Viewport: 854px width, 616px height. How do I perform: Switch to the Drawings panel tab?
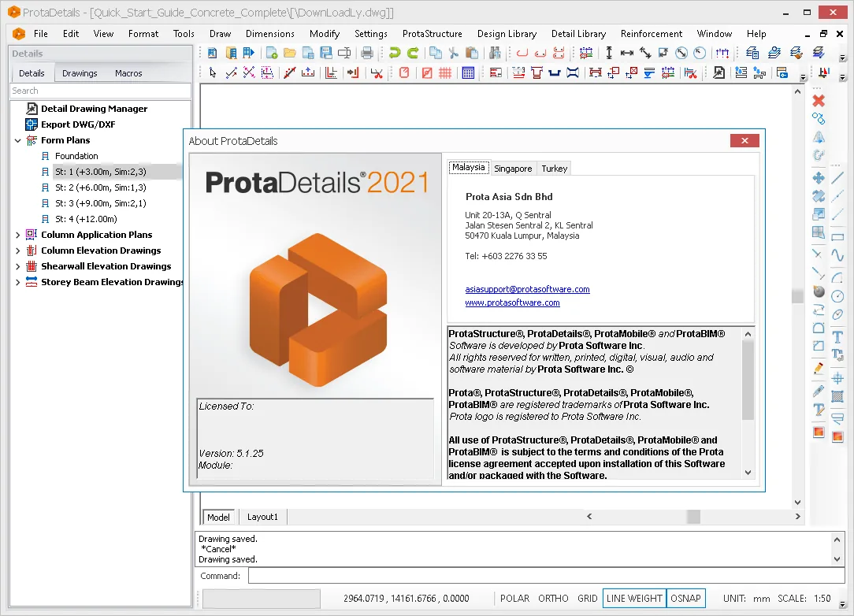80,73
